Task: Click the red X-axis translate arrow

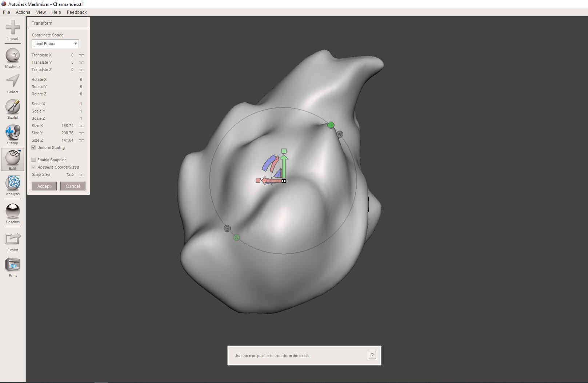Action: [x=272, y=181]
